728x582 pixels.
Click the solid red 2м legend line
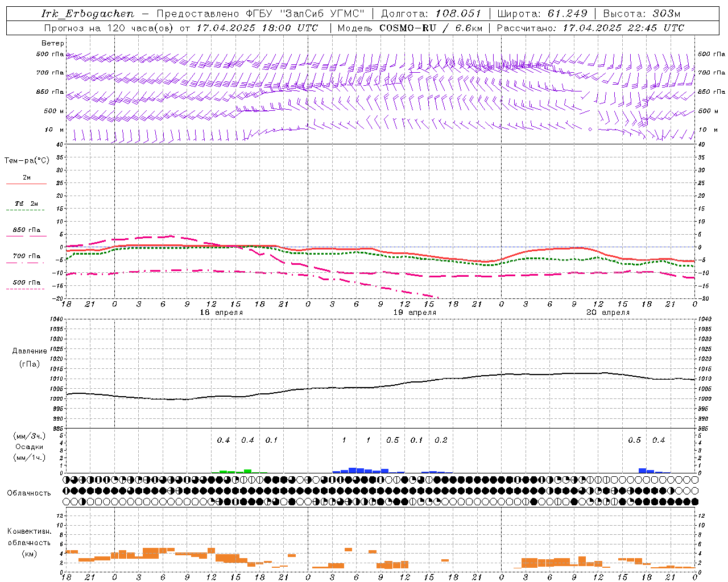point(26,184)
